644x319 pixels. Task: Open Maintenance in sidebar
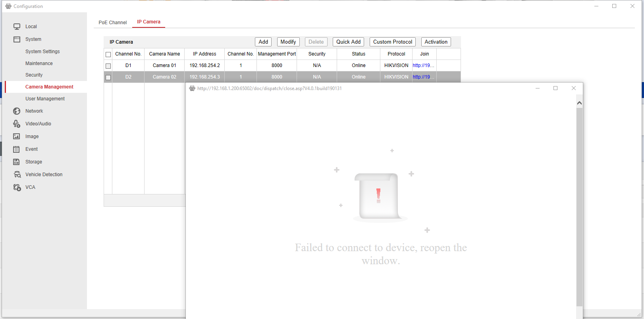coord(39,63)
